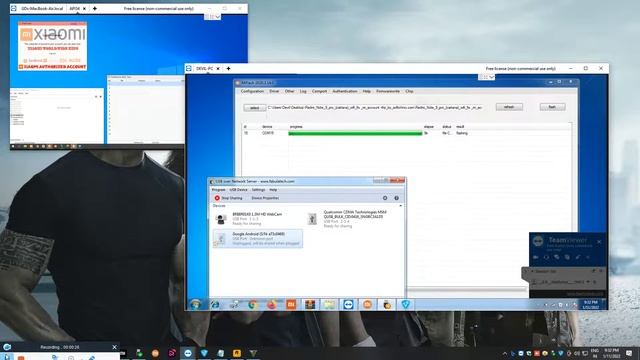Switch to the DEVIL-PC session tab
Viewport: 640px width, 360px height.
pos(204,69)
